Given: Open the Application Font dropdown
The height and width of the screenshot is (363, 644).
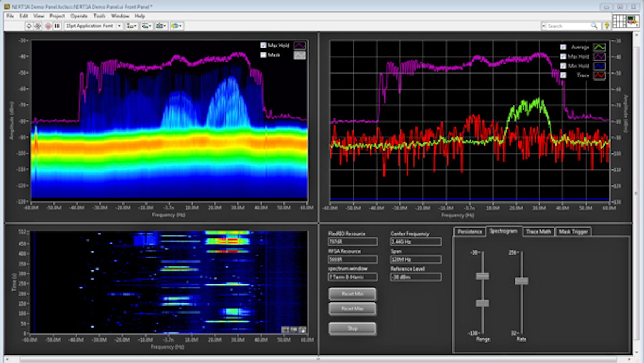Looking at the screenshot, I should point(119,25).
